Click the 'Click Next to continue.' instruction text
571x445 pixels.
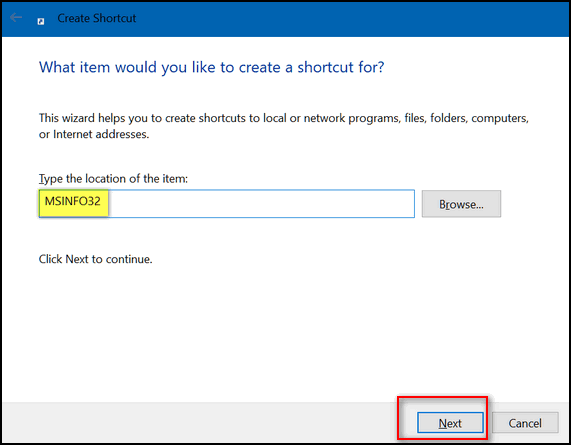click(95, 259)
